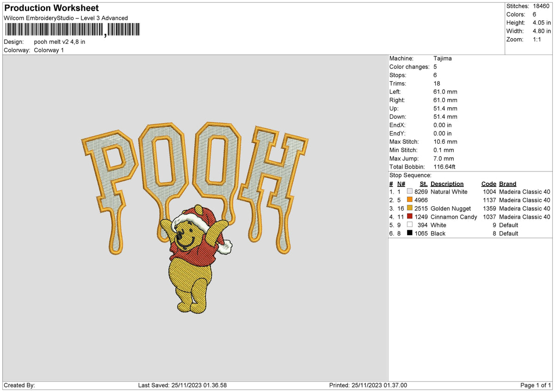Click the Min Stitch value '0.1 mm'

pos(444,150)
